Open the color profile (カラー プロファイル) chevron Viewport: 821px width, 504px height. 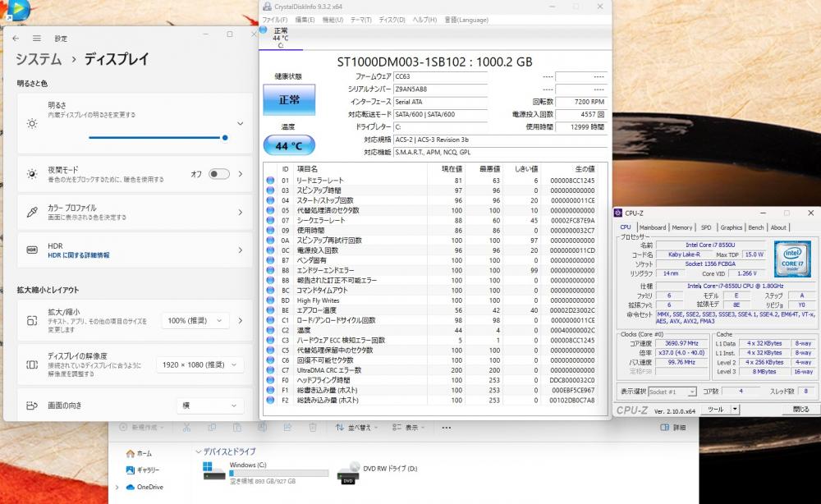point(241,212)
